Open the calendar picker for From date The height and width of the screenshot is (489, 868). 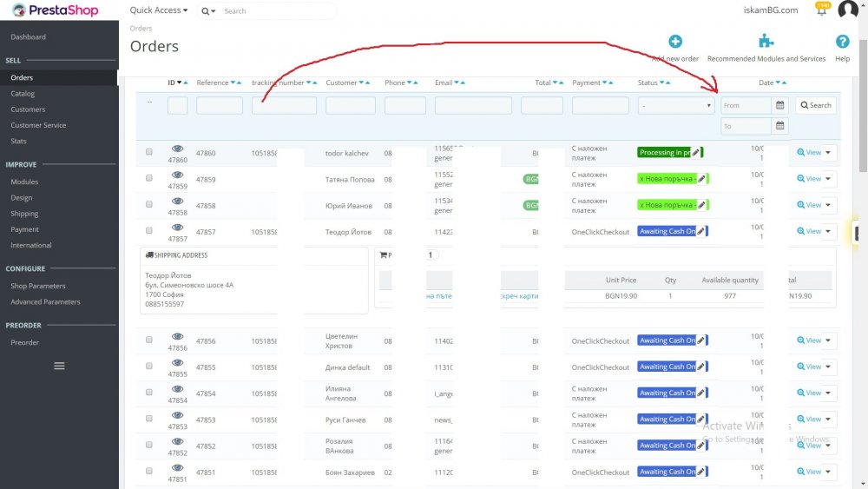click(779, 105)
